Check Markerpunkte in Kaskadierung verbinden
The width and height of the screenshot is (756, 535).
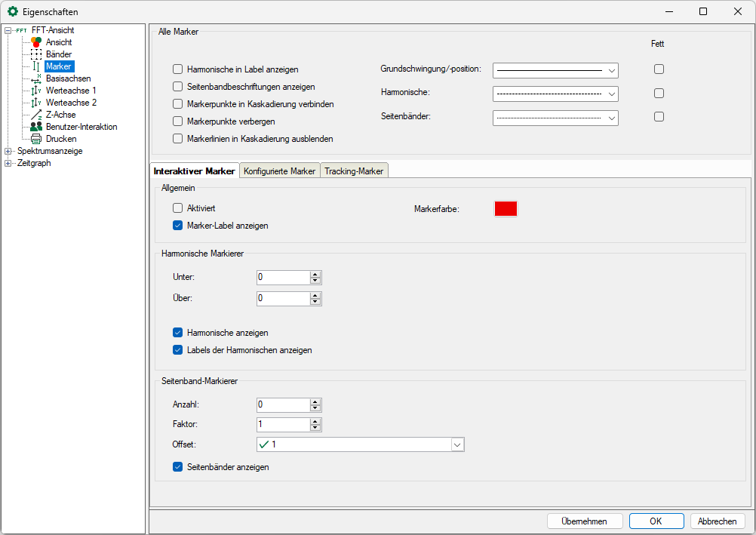click(178, 103)
